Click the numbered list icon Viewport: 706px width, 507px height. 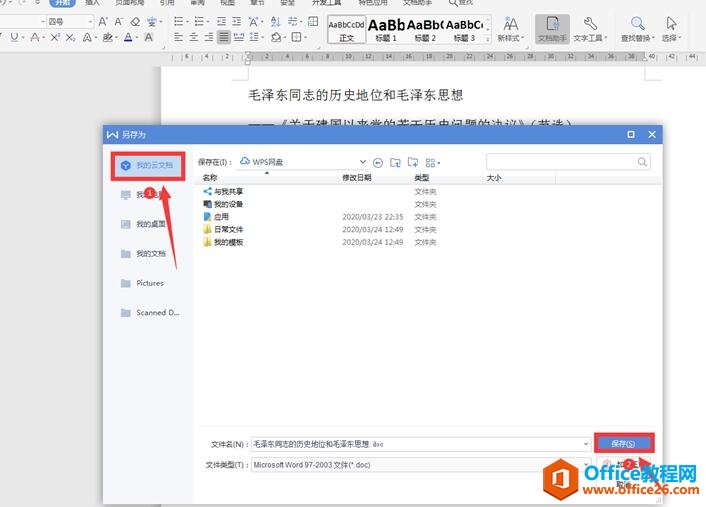pos(199,21)
